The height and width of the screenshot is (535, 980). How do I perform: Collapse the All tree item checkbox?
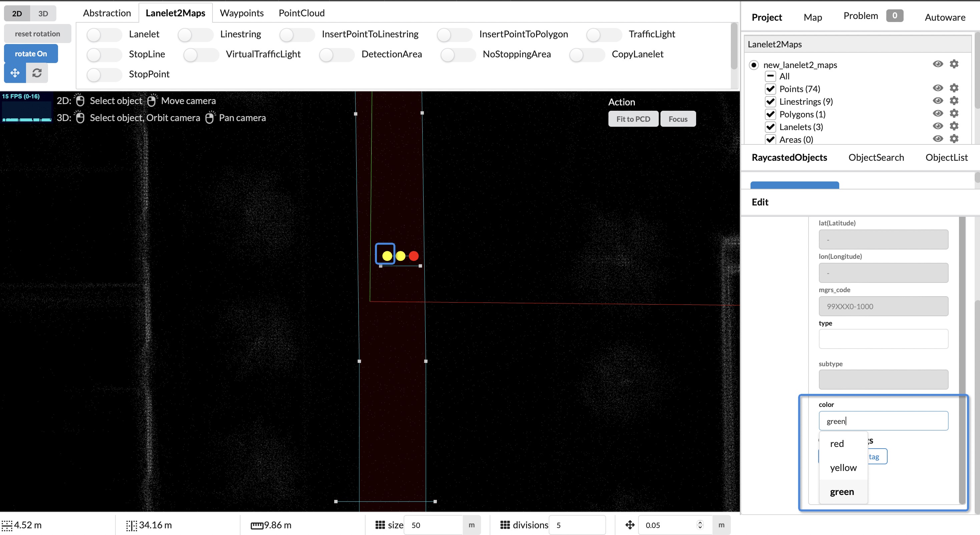[771, 76]
